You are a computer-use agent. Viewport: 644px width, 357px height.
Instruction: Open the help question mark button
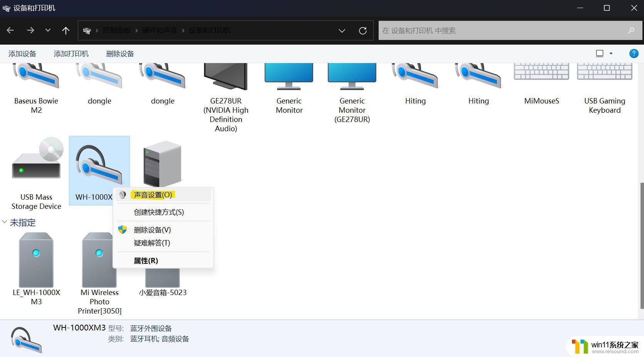point(634,53)
